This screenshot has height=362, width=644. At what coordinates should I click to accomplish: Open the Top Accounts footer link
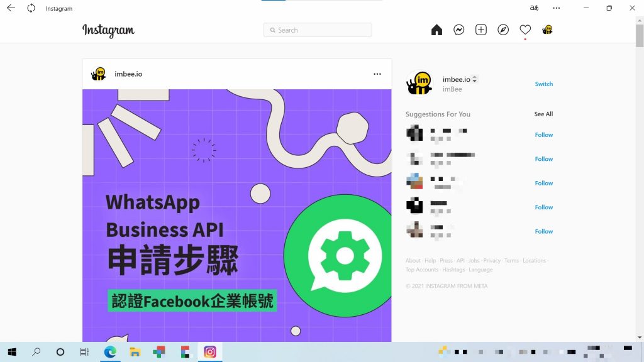422,270
